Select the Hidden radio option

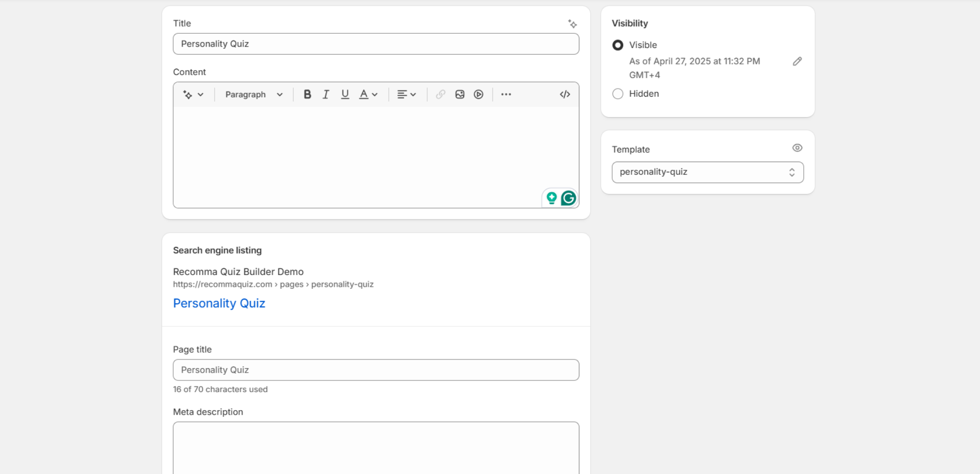tap(618, 94)
